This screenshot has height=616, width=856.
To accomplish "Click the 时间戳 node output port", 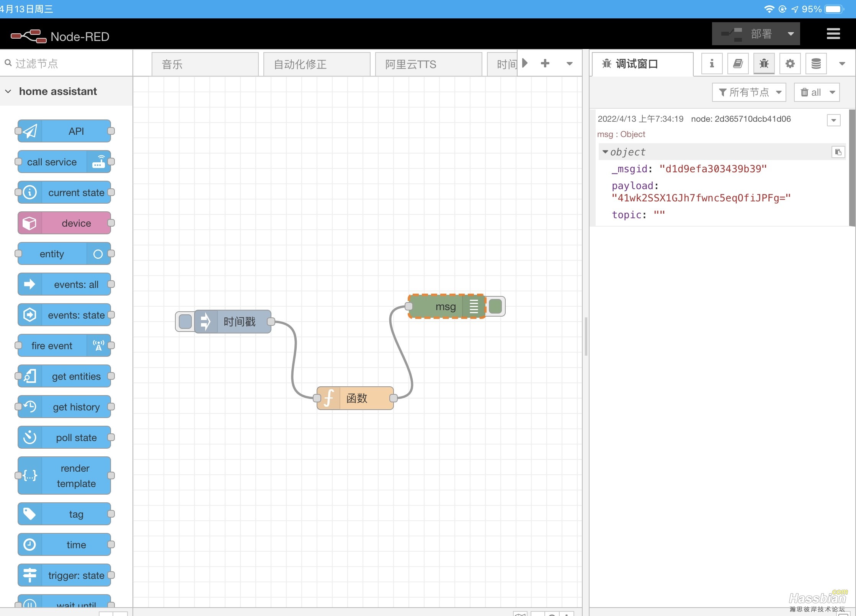I will [x=271, y=322].
